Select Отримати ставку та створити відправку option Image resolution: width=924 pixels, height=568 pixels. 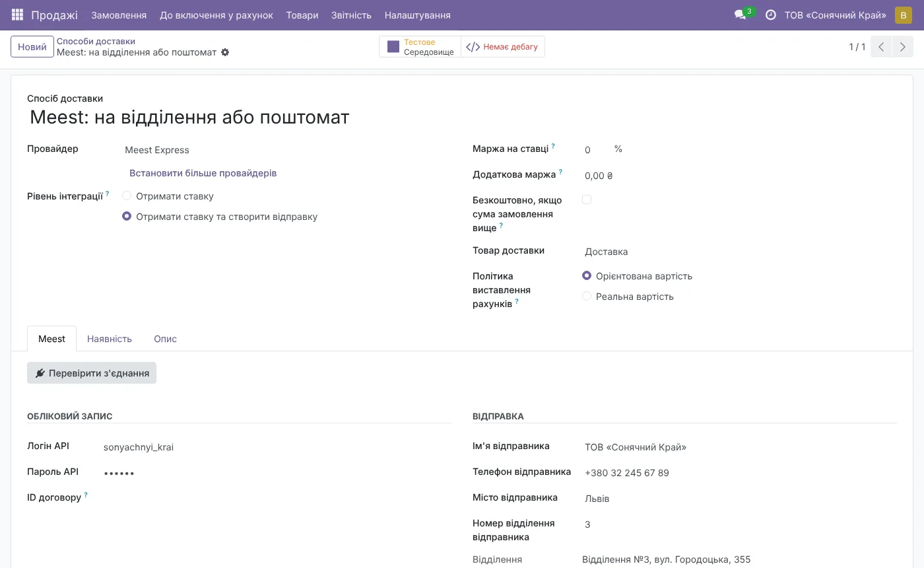pyautogui.click(x=127, y=217)
